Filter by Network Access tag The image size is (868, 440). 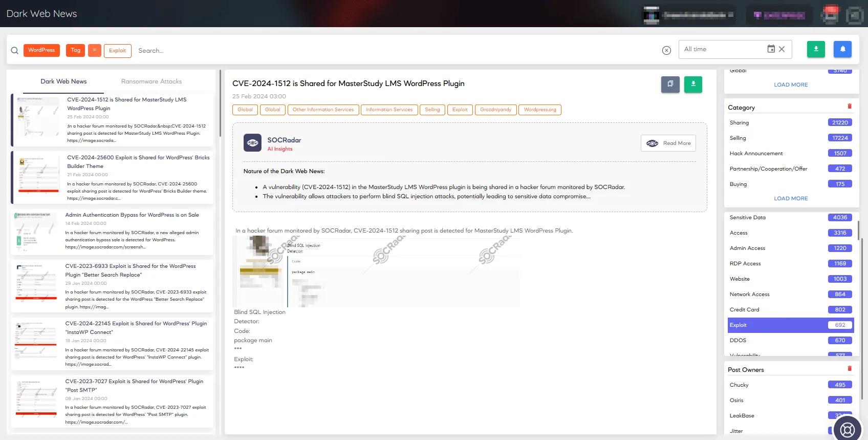pyautogui.click(x=791, y=295)
